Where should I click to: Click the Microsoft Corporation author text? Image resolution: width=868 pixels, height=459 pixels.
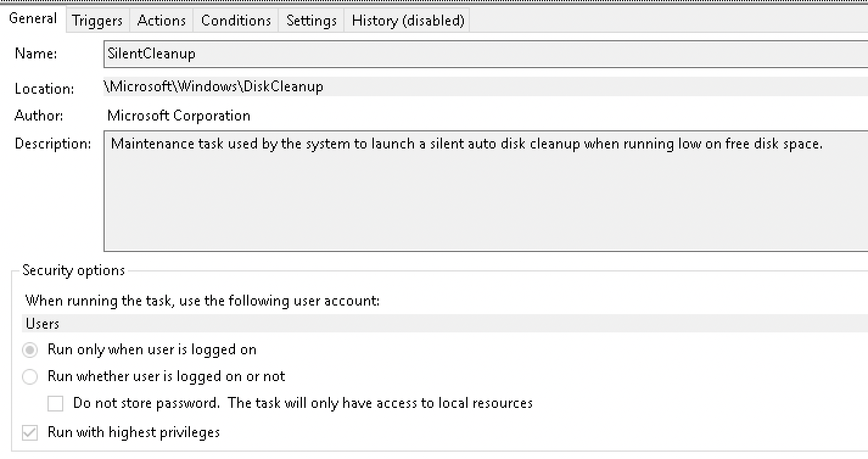(178, 116)
